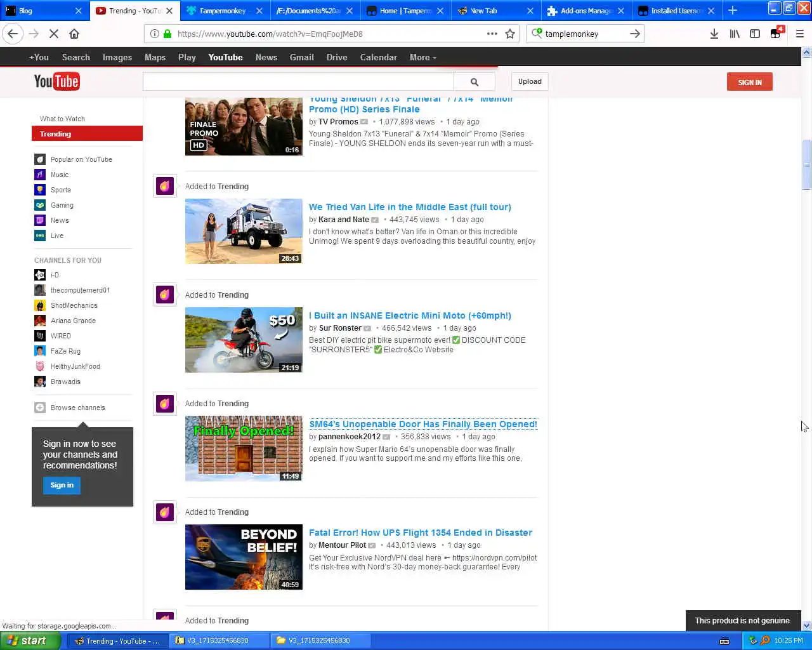Open Trending - YouTube taskbar item

click(x=118, y=640)
